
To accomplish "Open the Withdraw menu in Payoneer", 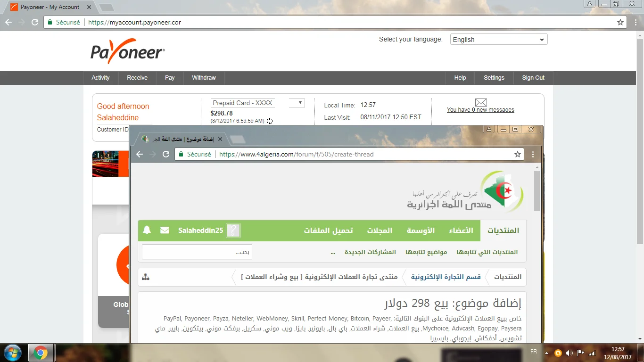I will click(x=204, y=78).
